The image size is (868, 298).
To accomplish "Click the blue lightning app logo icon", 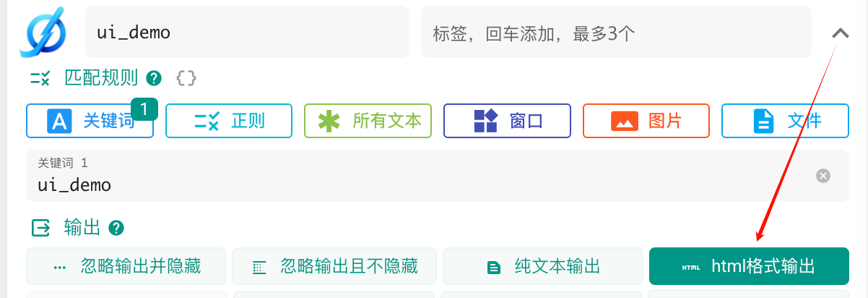I will 43,32.
